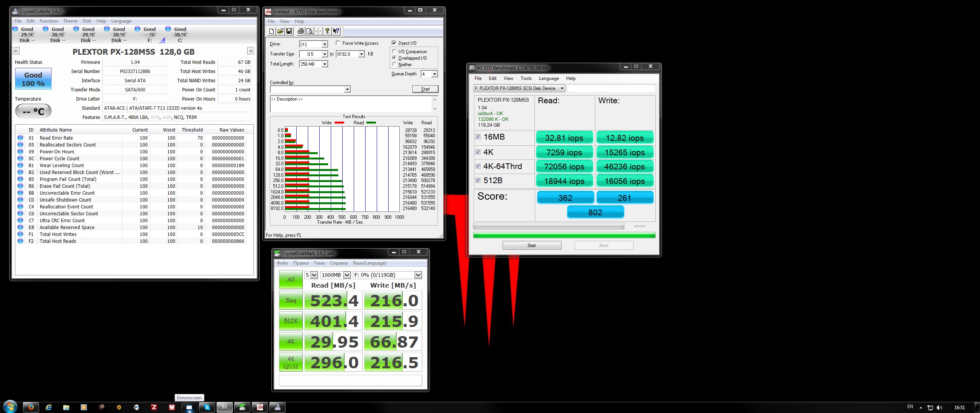Viewport: 980px width, 413px height.
Task: Uncheck Direct I/O checkbox
Action: (x=394, y=43)
